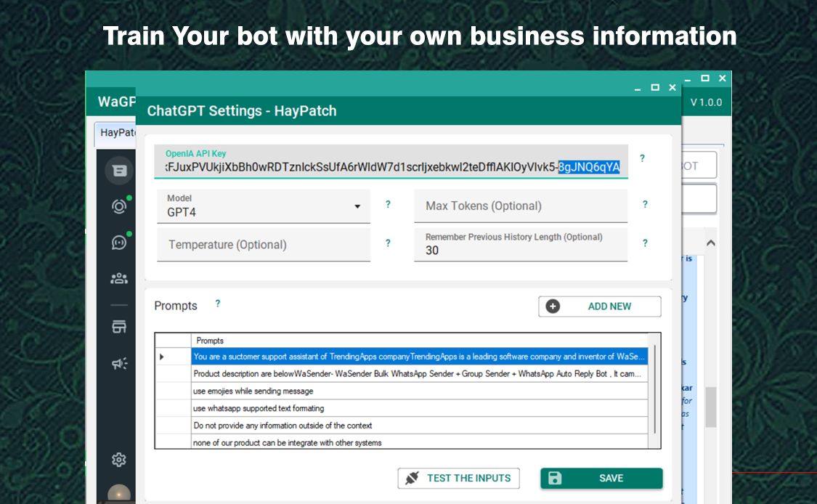The width and height of the screenshot is (817, 504).
Task: Click the WaGPT window's right scrollbar thumb
Action: (x=711, y=407)
